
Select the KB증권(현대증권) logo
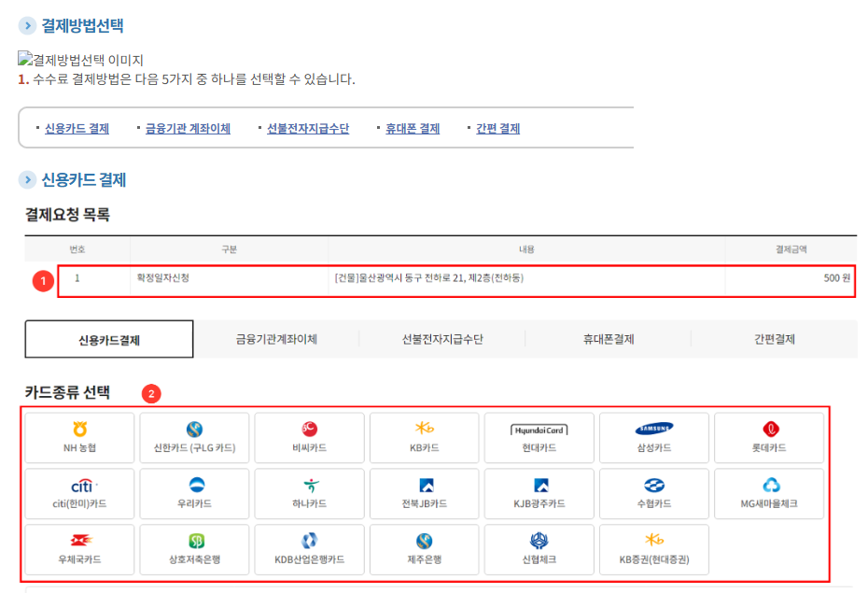tap(654, 539)
